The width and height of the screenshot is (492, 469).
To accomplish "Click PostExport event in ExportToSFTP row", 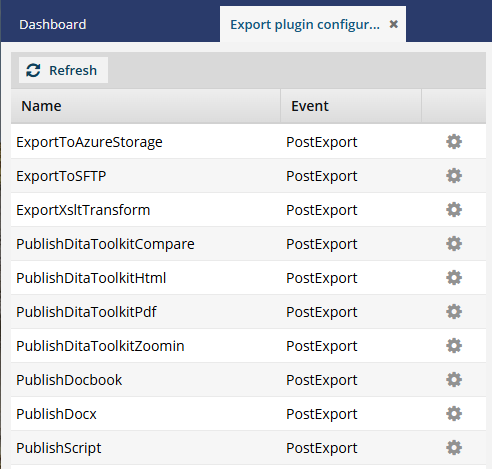I will [x=322, y=176].
